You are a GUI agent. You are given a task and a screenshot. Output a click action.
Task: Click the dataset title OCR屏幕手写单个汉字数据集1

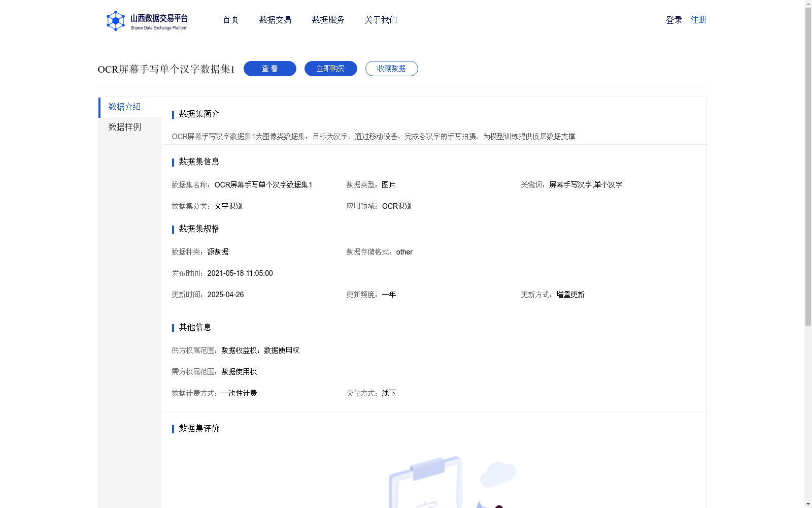tap(166, 68)
